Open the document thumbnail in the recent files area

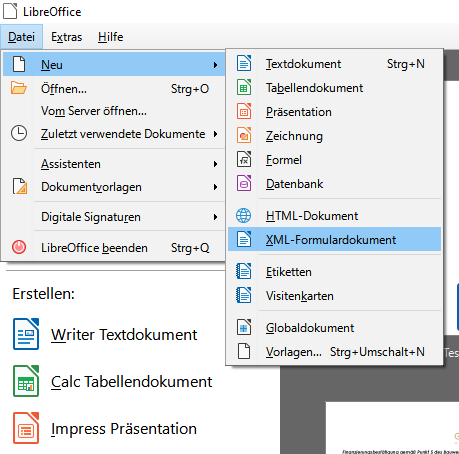pyautogui.click(x=392, y=428)
